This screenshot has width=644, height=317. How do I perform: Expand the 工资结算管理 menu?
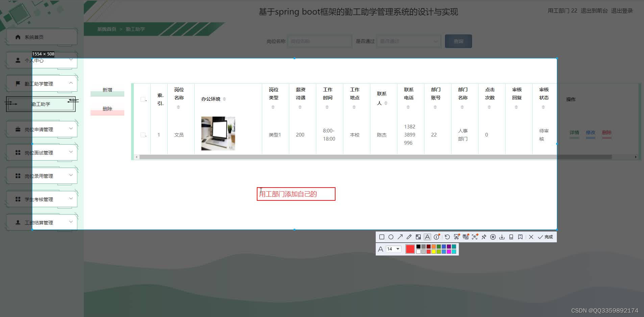tap(42, 223)
